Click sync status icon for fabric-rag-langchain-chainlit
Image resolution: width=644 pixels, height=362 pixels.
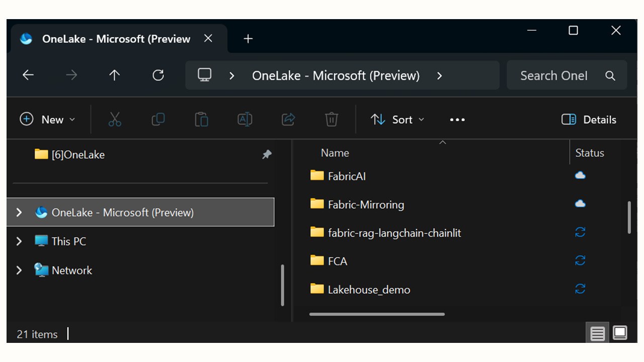pyautogui.click(x=580, y=232)
